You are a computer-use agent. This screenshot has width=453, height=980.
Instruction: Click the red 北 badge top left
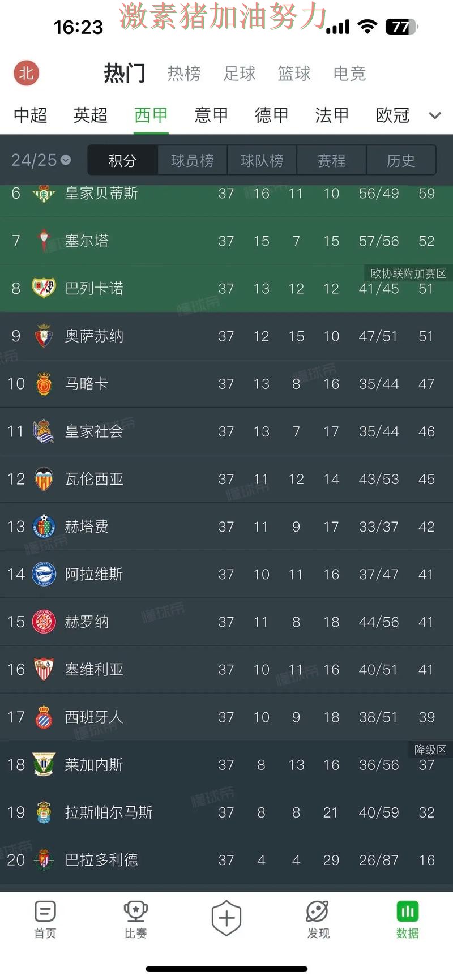pyautogui.click(x=25, y=73)
